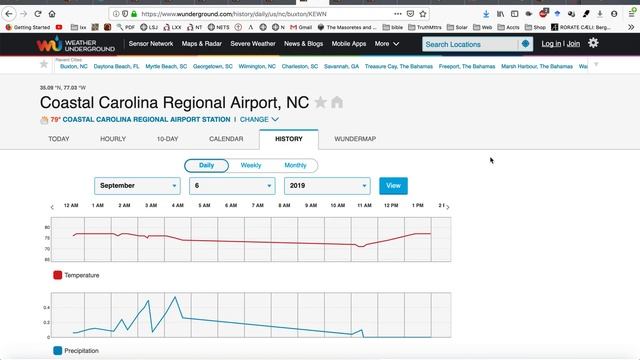The image size is (640, 360).
Task: Switch to the CALENDAR tab
Action: click(x=226, y=139)
